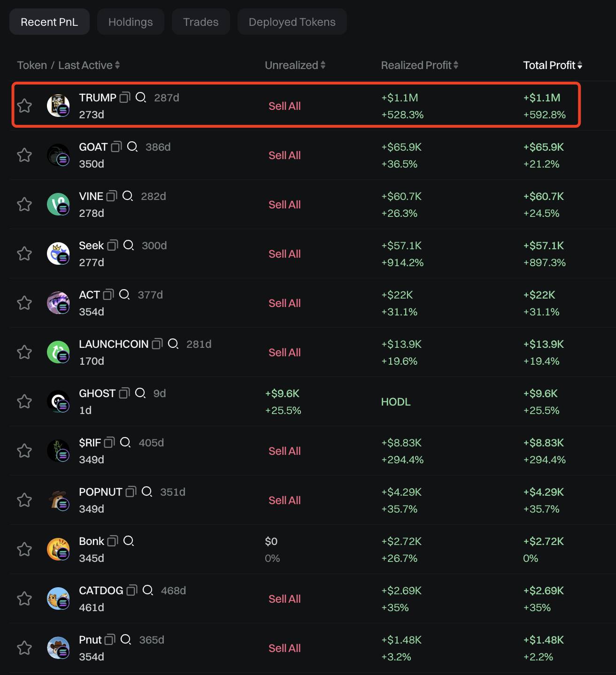Viewport: 616px width, 675px height.
Task: Click Sell All for POPNUT
Action: tap(285, 500)
